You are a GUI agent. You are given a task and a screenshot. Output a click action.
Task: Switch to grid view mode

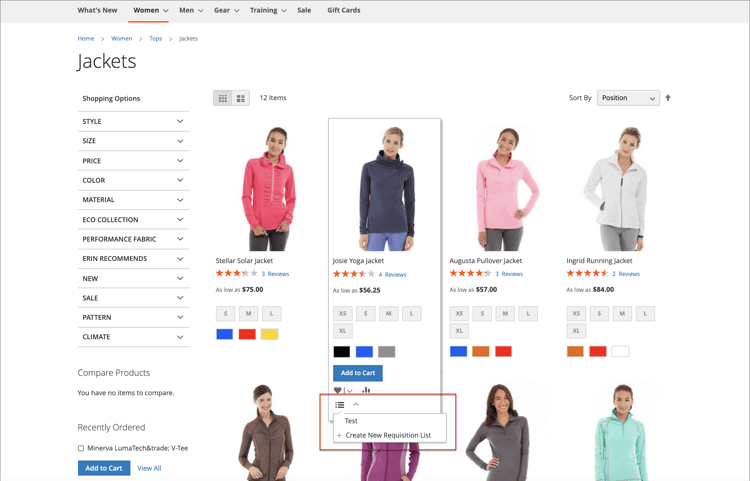[x=222, y=98]
